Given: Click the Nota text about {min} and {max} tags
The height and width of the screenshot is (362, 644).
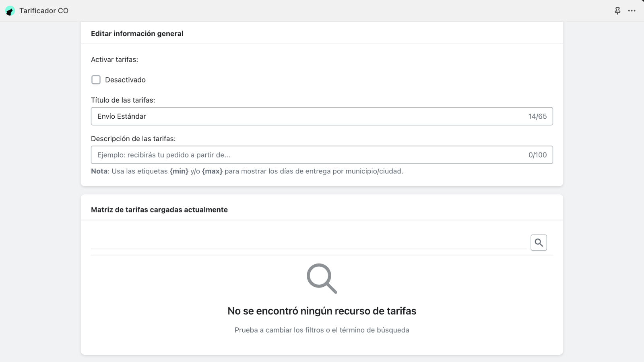Looking at the screenshot, I should tap(247, 171).
